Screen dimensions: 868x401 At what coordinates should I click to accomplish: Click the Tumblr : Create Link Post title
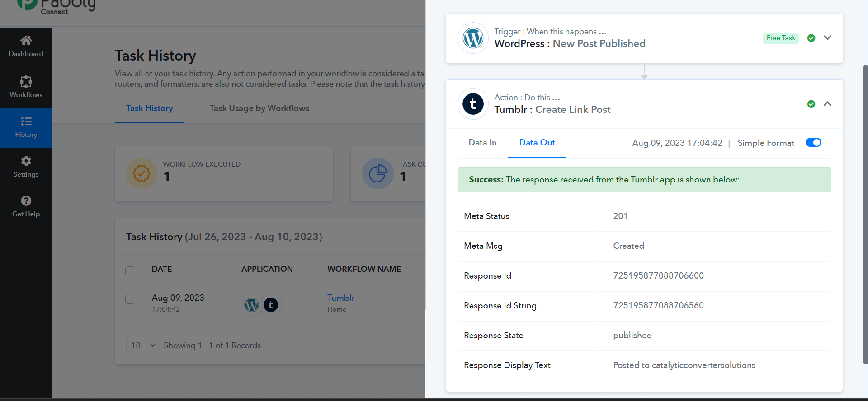[552, 109]
